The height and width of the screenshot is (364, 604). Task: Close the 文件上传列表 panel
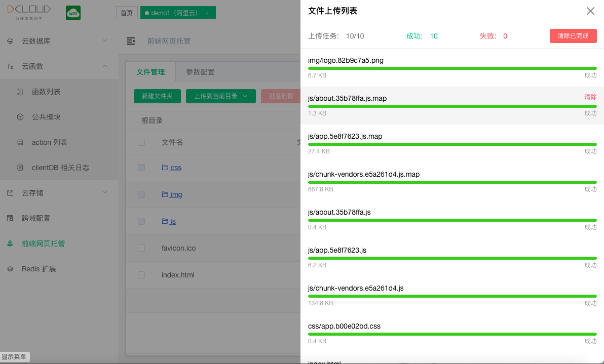point(590,11)
